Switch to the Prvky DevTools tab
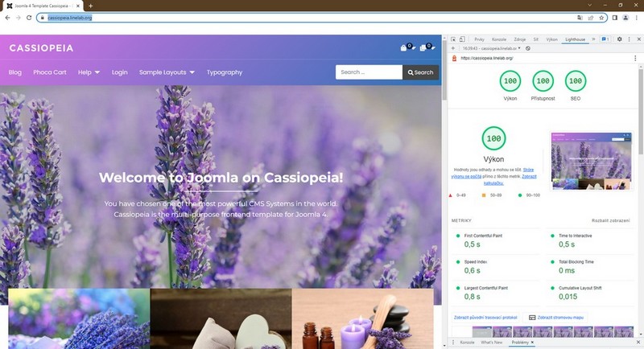This screenshot has height=349, width=644. 479,39
